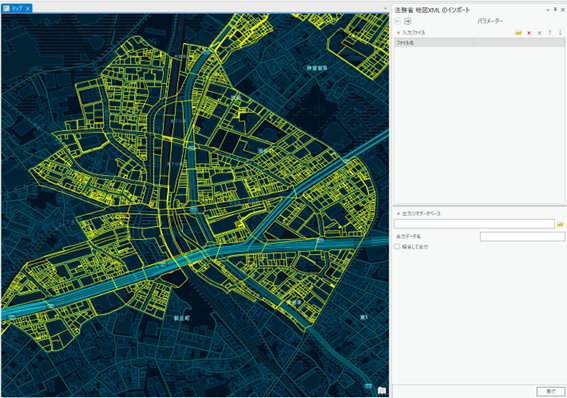
Task: Click the round forward arrow in the geoprocessing pane
Action: 408,21
